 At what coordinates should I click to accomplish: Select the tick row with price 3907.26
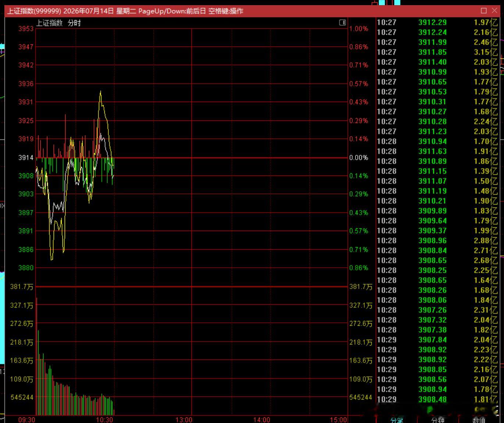click(x=437, y=310)
